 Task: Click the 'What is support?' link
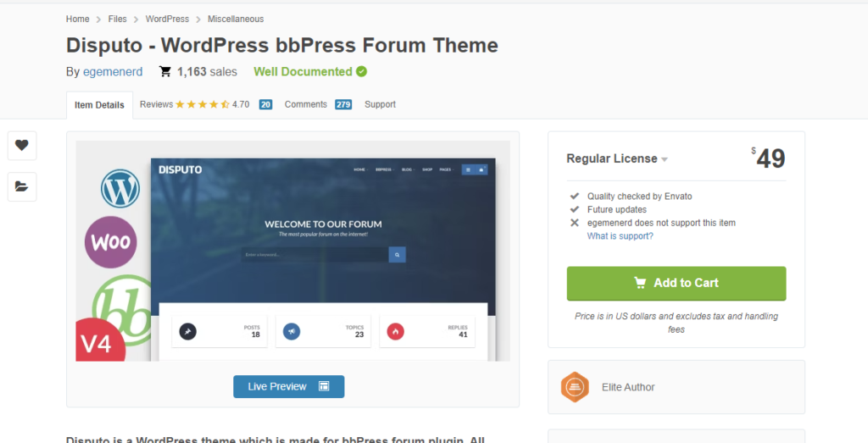click(620, 236)
